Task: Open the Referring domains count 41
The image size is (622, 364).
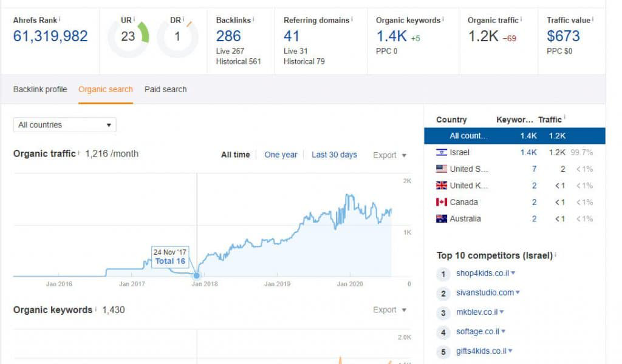Action: pyautogui.click(x=292, y=36)
